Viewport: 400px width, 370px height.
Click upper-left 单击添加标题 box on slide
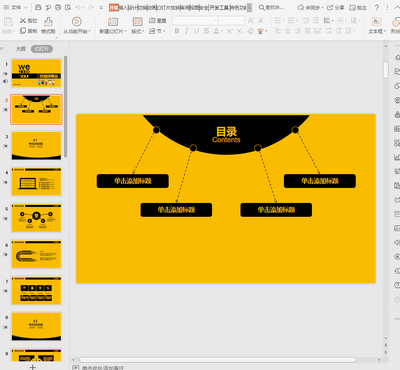tap(133, 181)
